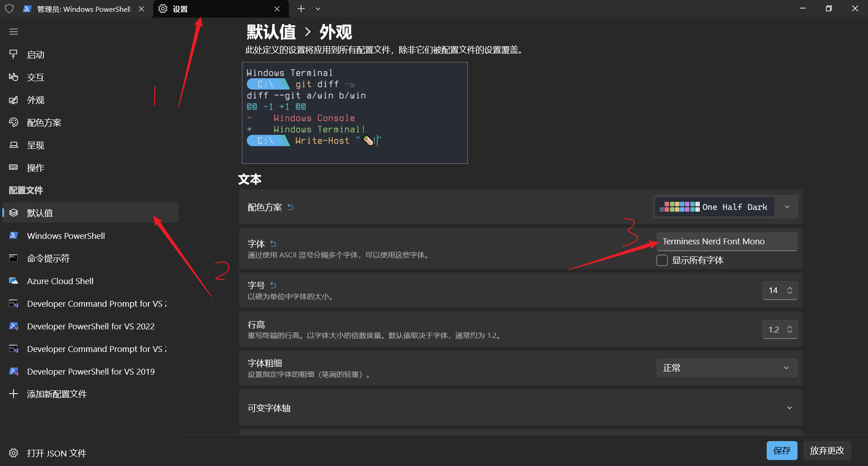
Task: Click the 启动 startup icon in sidebar
Action: (14, 55)
